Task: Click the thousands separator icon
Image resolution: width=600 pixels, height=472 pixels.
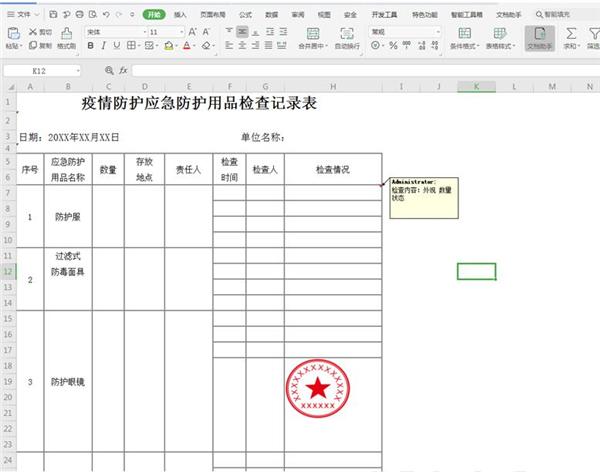Action: [407, 45]
